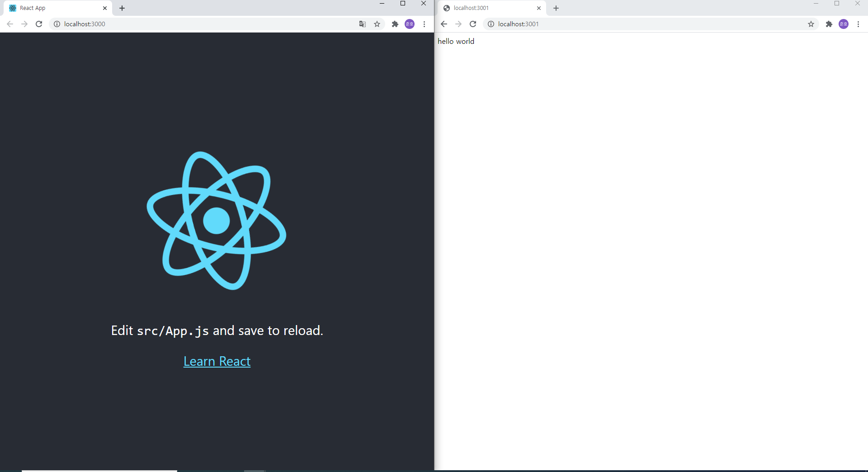Viewport: 868px width, 472px height.
Task: Click the spinning React logo
Action: (x=217, y=221)
